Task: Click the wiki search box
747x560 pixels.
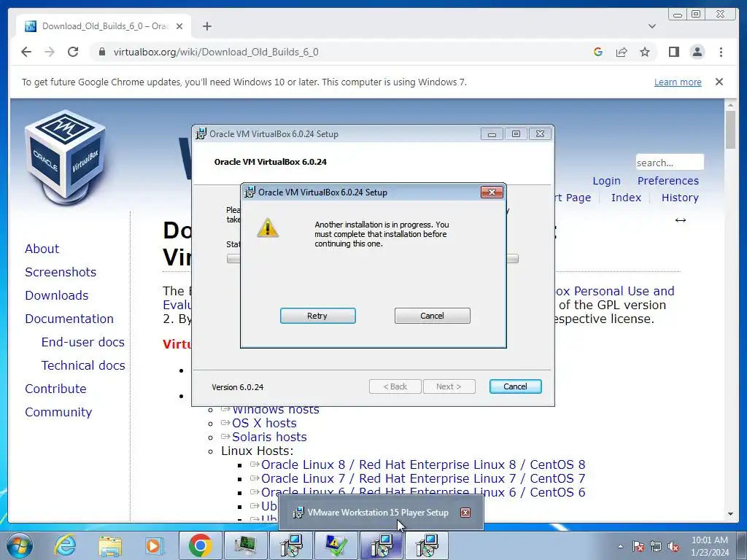Action: pyautogui.click(x=670, y=163)
